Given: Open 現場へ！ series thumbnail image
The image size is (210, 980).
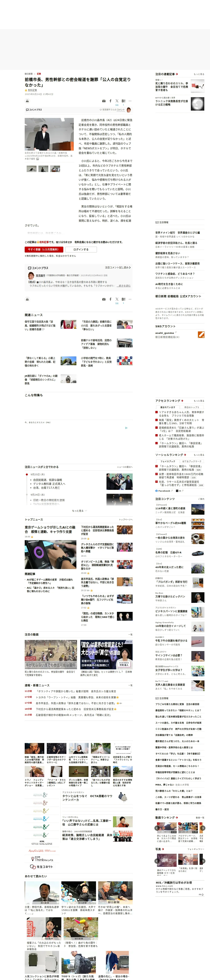Looking at the screenshot, I should 197,86.
